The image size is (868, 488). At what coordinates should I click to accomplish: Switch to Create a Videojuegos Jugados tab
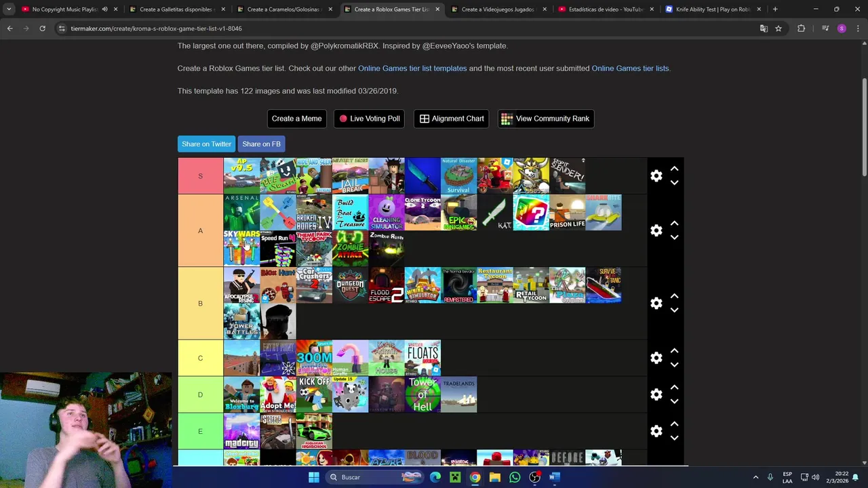point(498,9)
